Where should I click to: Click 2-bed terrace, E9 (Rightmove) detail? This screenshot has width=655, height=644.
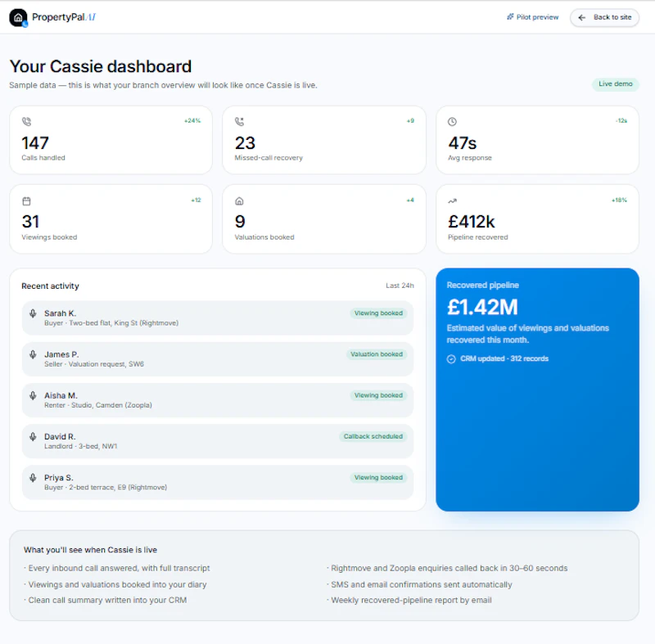click(118, 487)
